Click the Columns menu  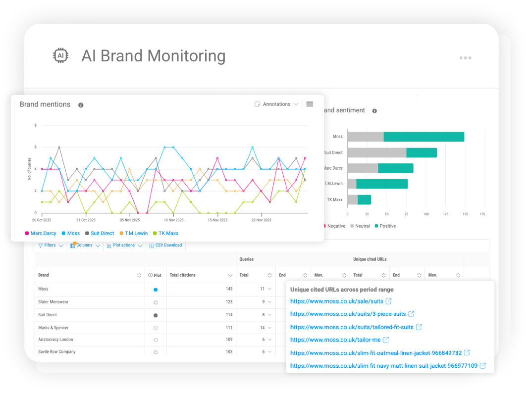pos(85,245)
